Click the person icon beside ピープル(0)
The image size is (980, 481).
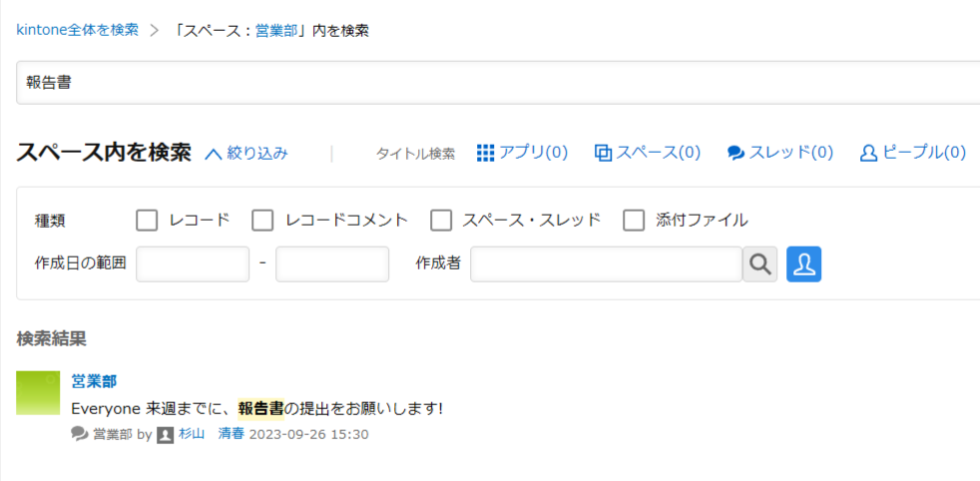click(x=869, y=153)
